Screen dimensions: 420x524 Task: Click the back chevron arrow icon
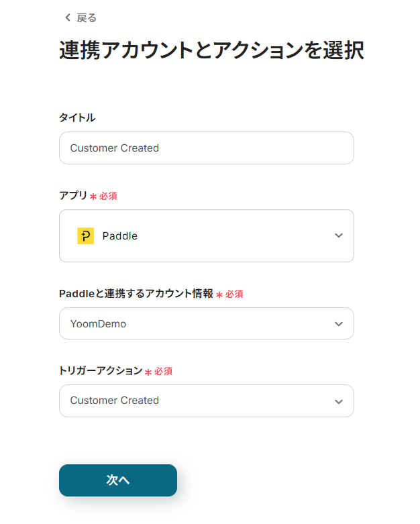tap(67, 17)
